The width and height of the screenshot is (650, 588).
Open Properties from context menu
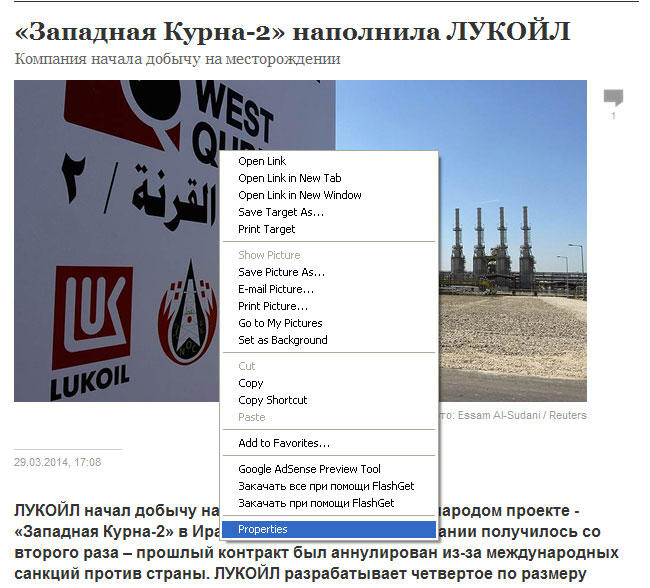click(x=329, y=529)
